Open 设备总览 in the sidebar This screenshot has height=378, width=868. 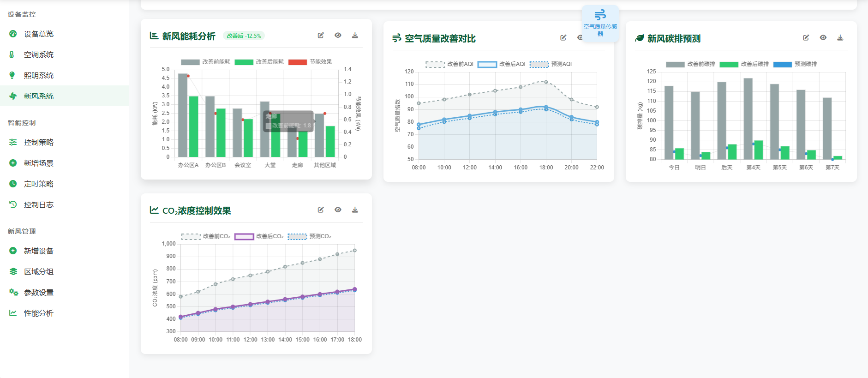(39, 34)
